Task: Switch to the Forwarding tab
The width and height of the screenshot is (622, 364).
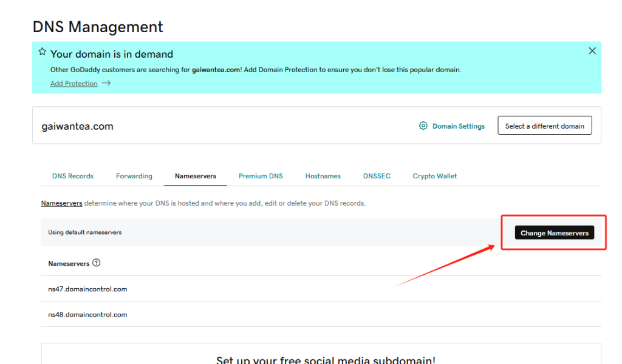Action: click(x=134, y=176)
